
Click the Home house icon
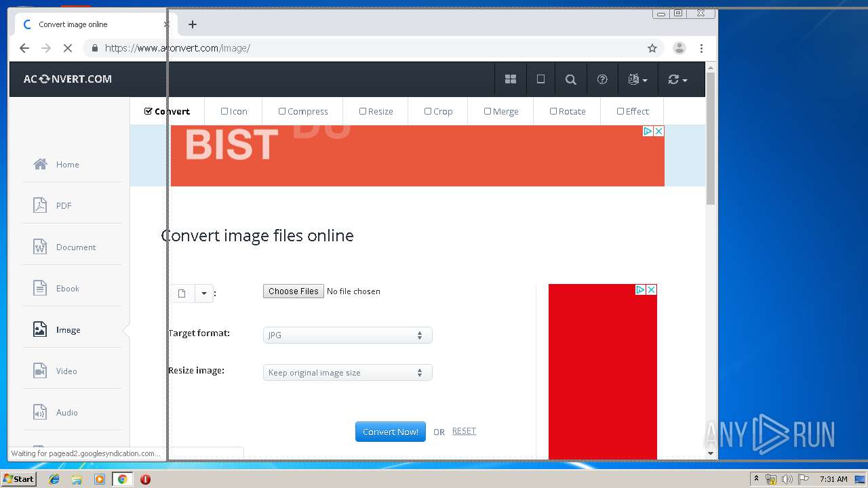[40, 164]
